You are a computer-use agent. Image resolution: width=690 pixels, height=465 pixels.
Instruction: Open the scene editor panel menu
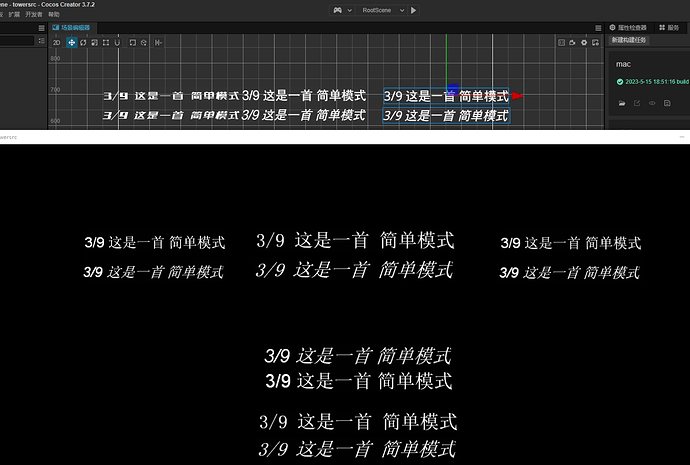(x=598, y=28)
